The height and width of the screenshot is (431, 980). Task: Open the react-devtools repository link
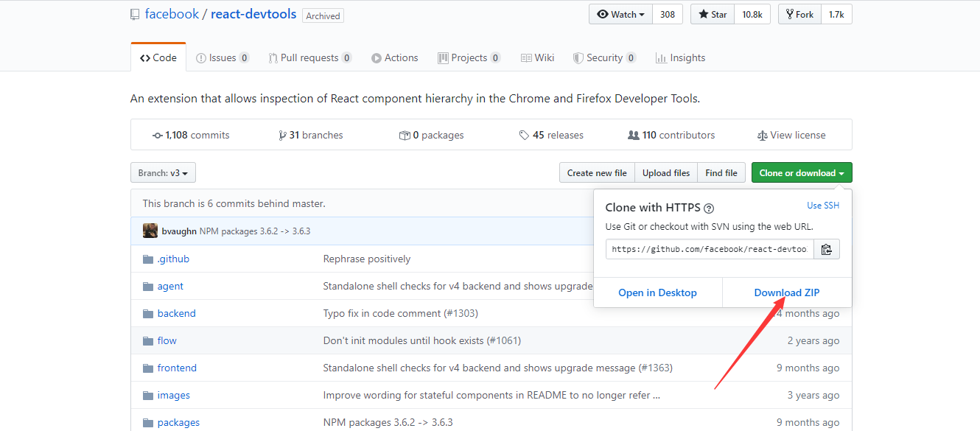pyautogui.click(x=253, y=14)
